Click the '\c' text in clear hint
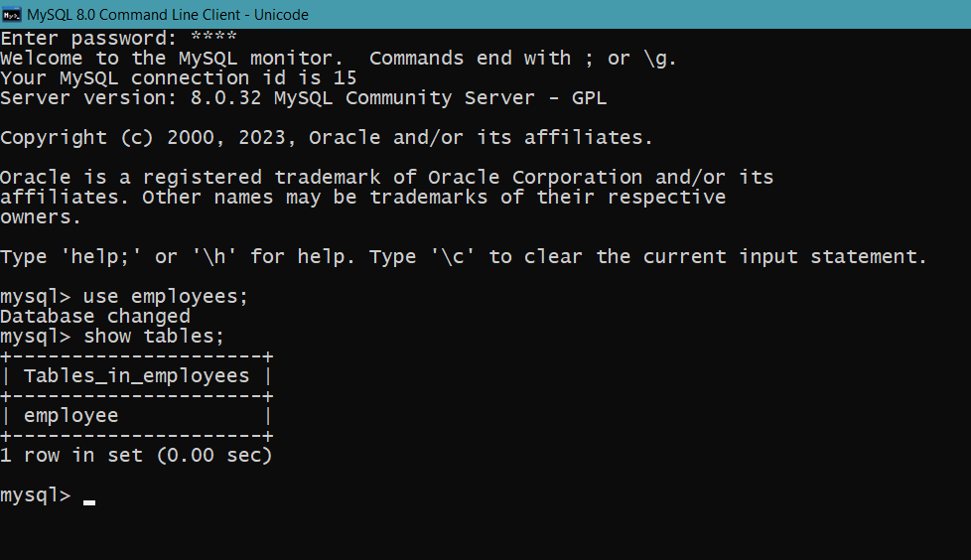This screenshot has height=560, width=971. tap(454, 256)
